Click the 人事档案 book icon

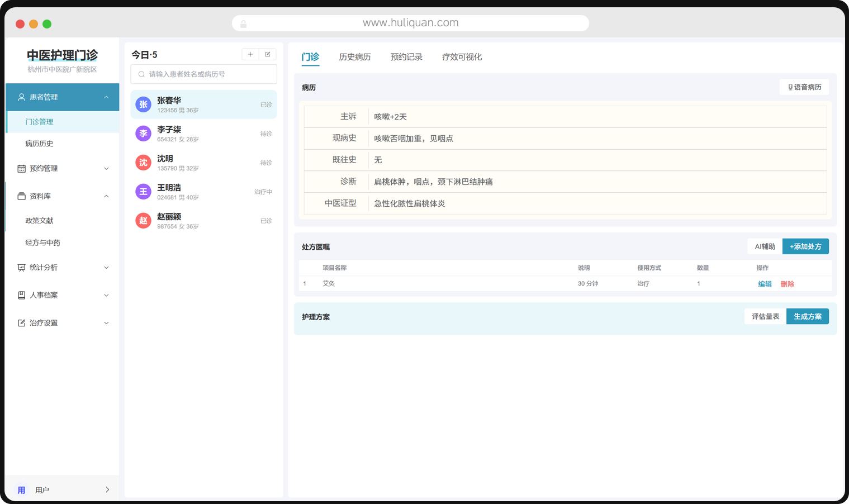(x=21, y=295)
